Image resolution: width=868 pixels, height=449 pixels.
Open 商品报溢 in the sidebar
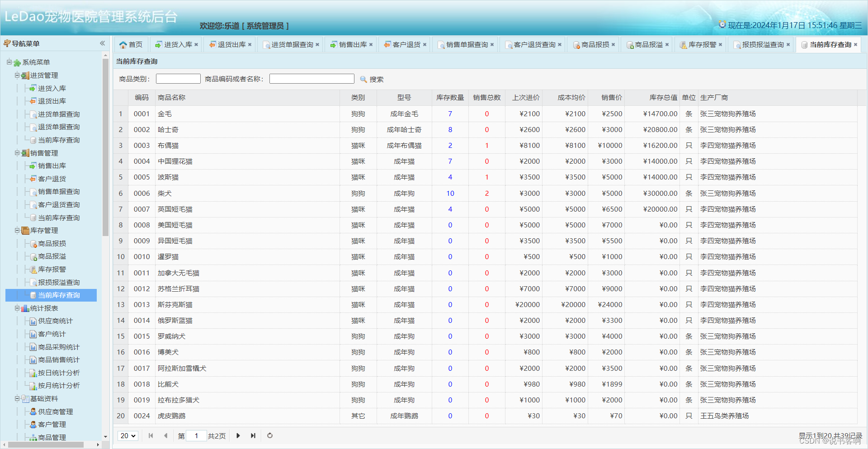52,256
